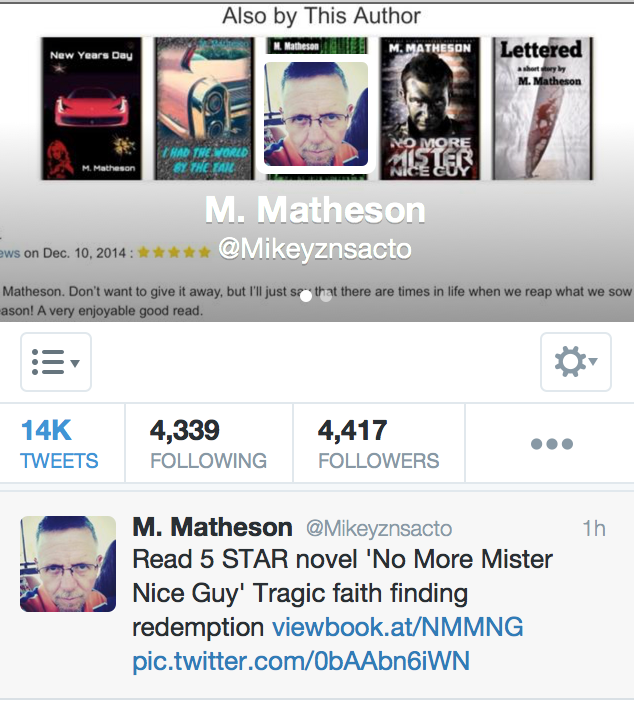Open the lists dropdown menu button
The image size is (634, 706).
coord(56,362)
